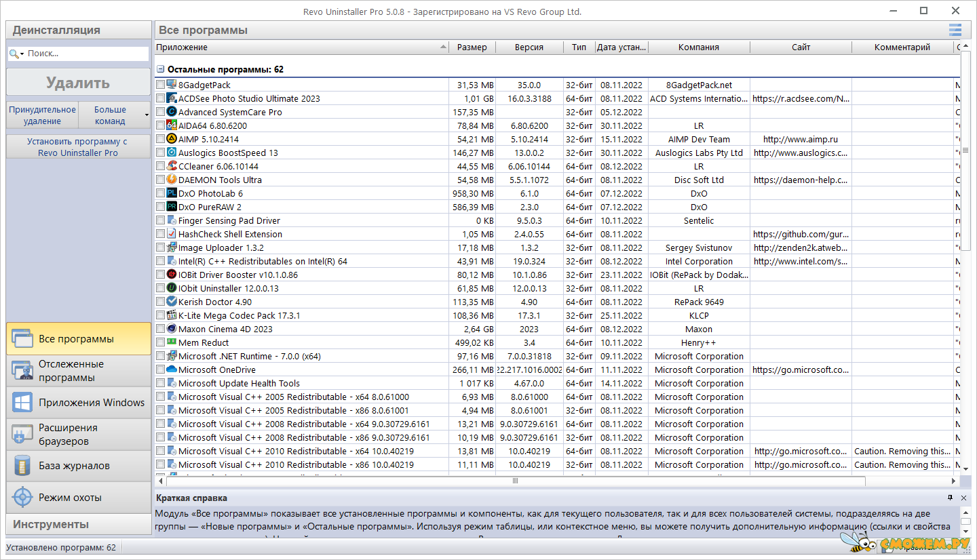
Task: Select the Kerish Doctor 4.90 checkbox
Action: pos(160,302)
